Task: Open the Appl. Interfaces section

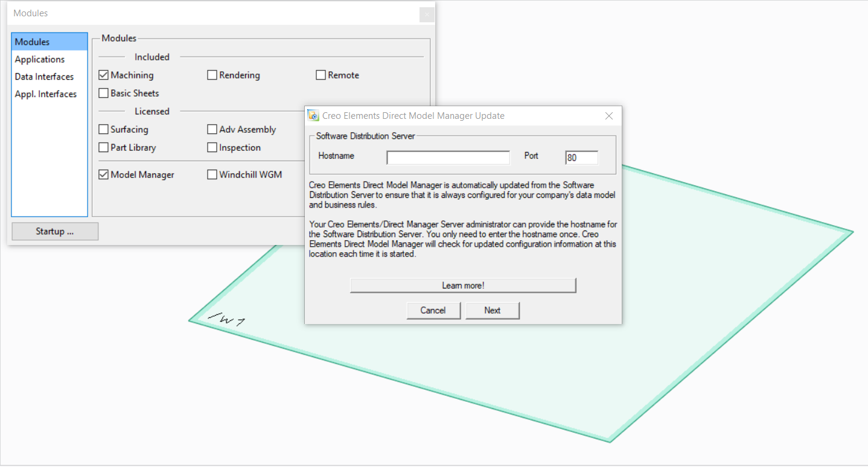Action: pos(45,94)
